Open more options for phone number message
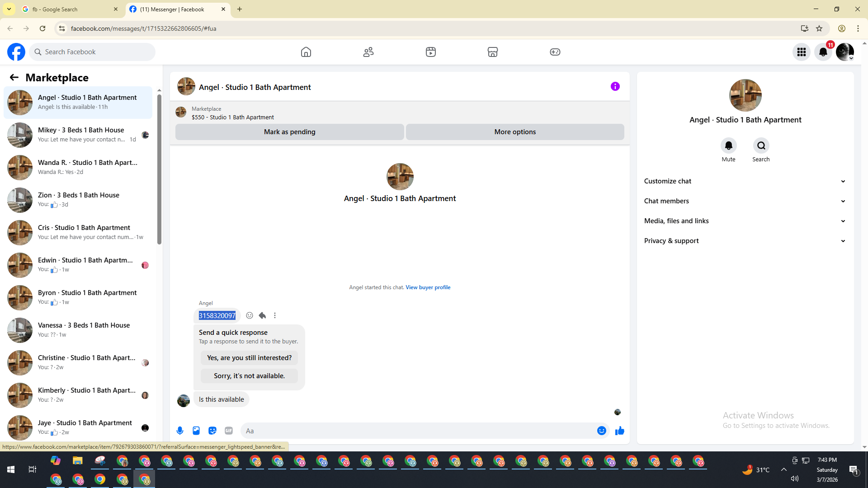Viewport: 868px width, 488px height. tap(275, 315)
